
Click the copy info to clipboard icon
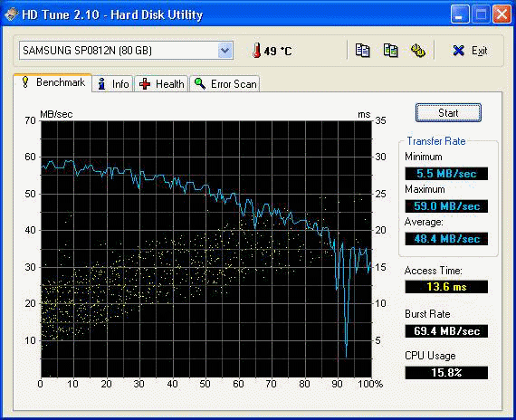362,51
